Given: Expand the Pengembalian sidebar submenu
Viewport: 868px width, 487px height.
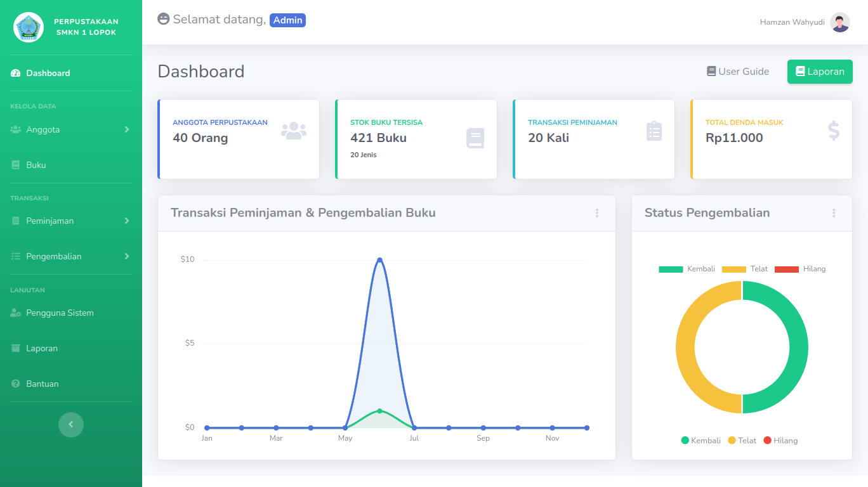Looking at the screenshot, I should [x=70, y=256].
